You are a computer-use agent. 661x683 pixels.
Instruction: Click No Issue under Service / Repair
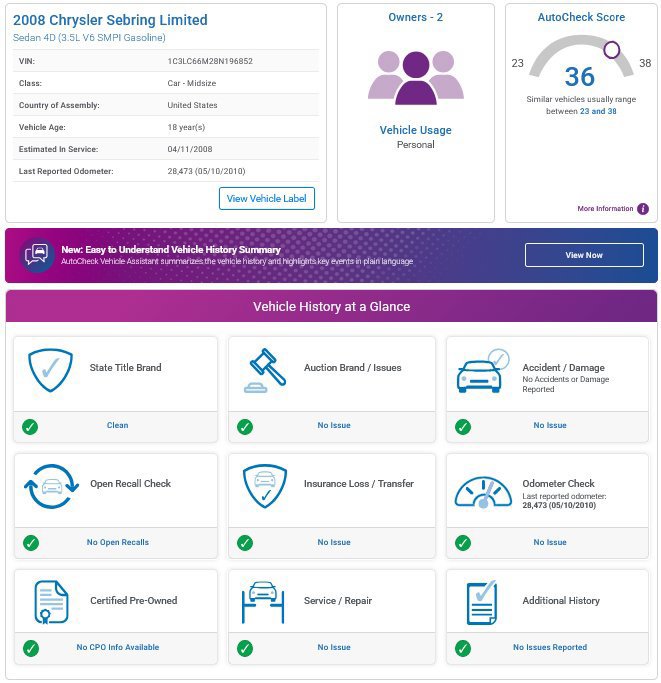point(334,647)
